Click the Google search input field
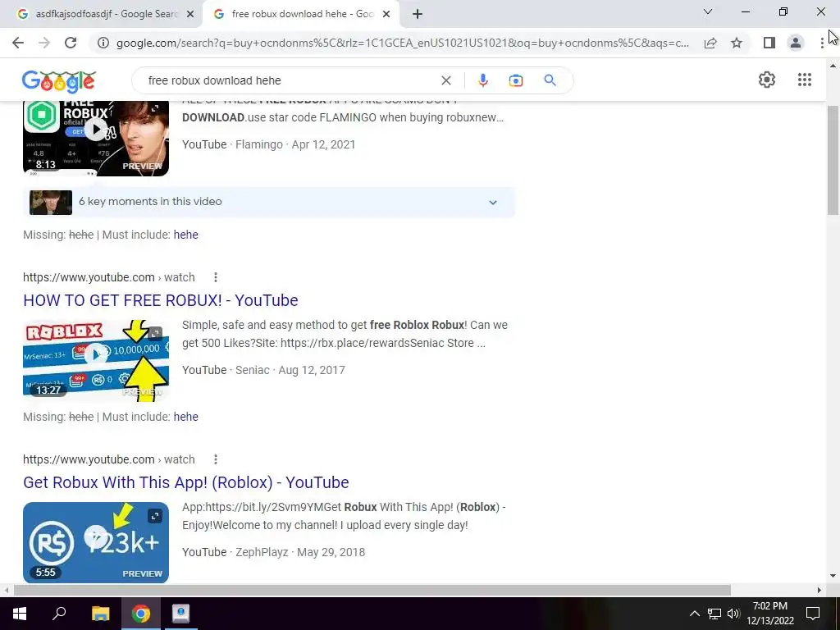This screenshot has width=840, height=630. (290, 80)
